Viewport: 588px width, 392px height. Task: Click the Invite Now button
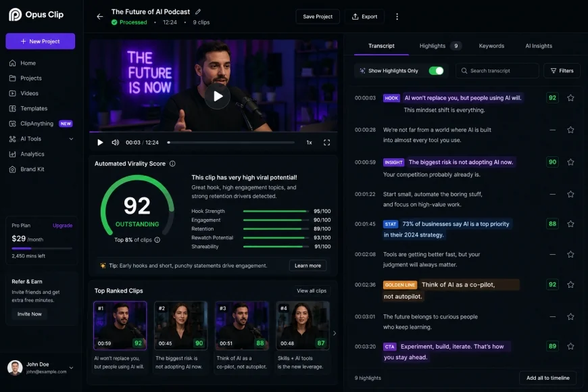[x=30, y=314]
